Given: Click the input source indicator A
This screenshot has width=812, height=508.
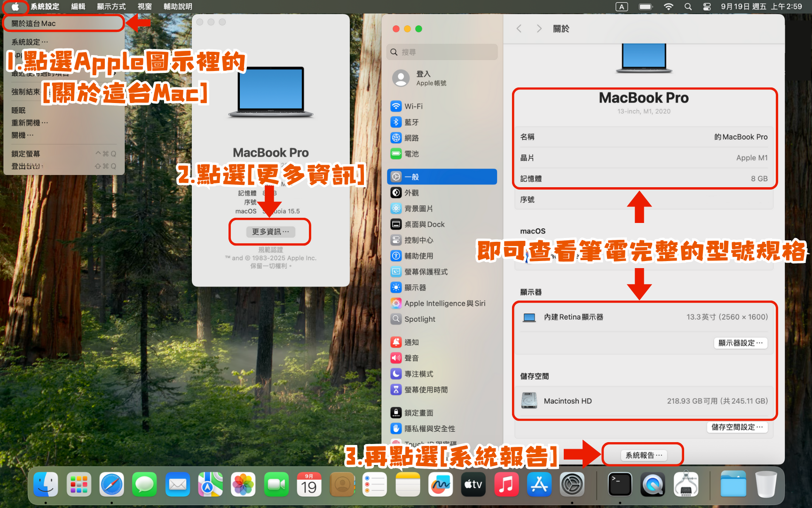Looking at the screenshot, I should coord(622,7).
